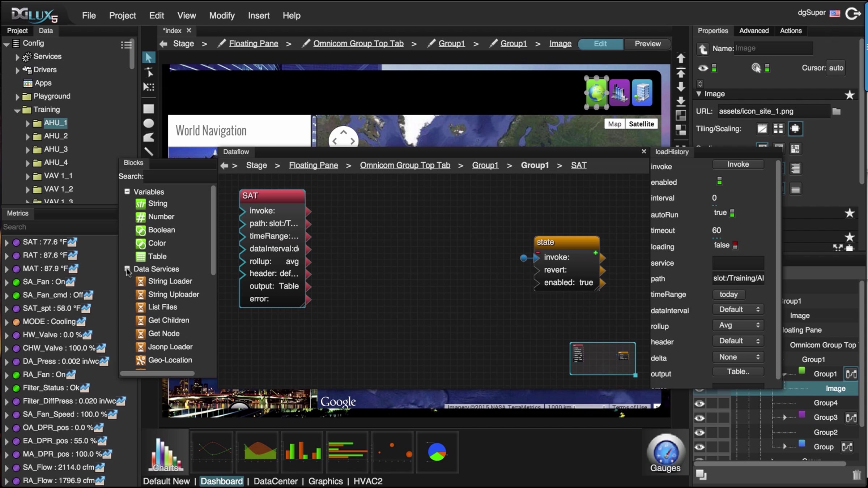Expand the Services node

pos(17,57)
